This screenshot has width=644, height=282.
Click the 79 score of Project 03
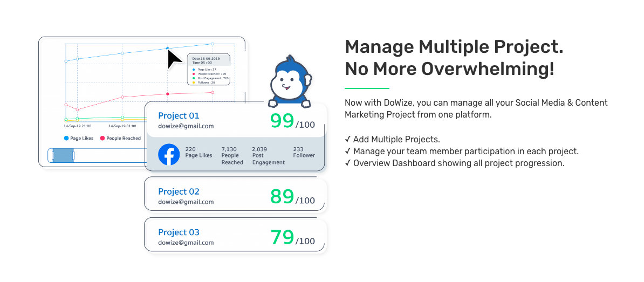click(282, 237)
